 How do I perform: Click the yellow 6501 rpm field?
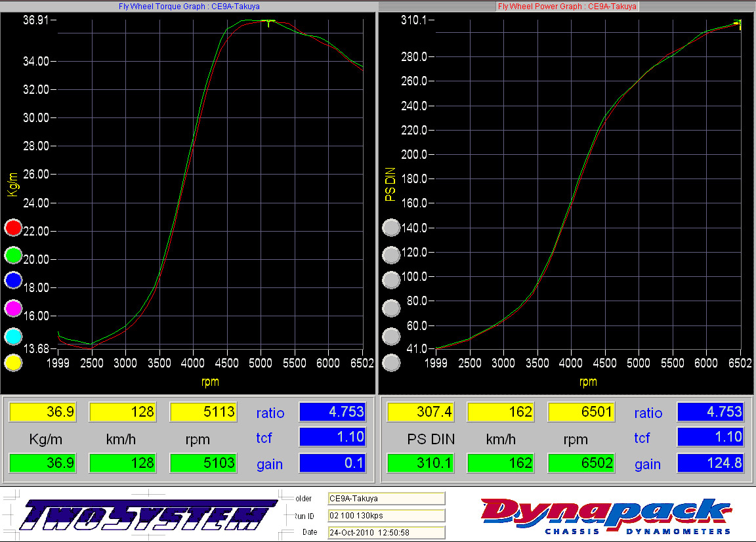581,412
